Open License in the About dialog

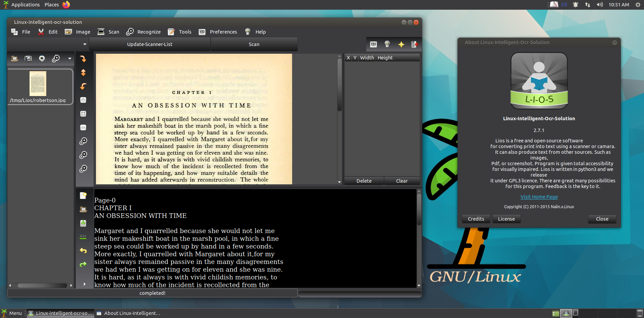(506, 219)
